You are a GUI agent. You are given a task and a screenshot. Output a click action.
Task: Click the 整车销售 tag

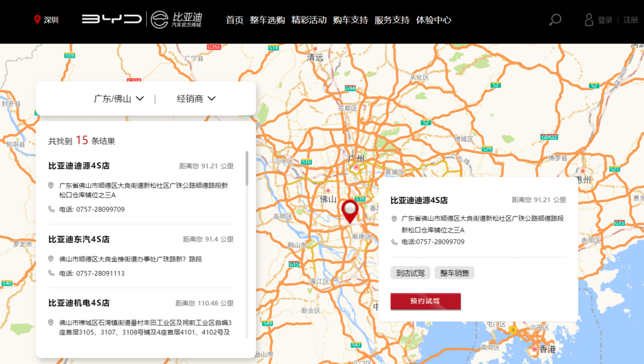coord(454,273)
